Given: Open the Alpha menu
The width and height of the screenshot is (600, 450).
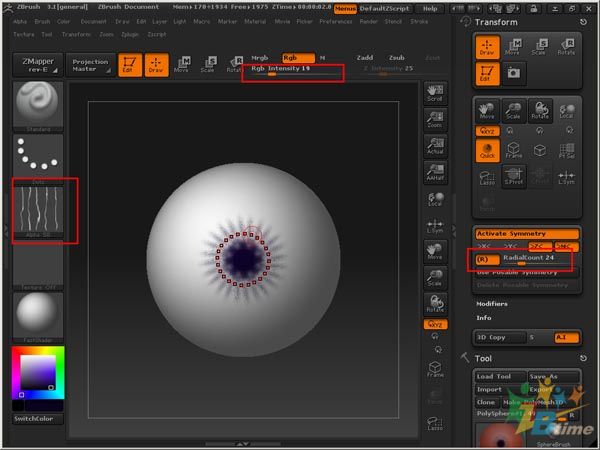Looking at the screenshot, I should pos(20,22).
